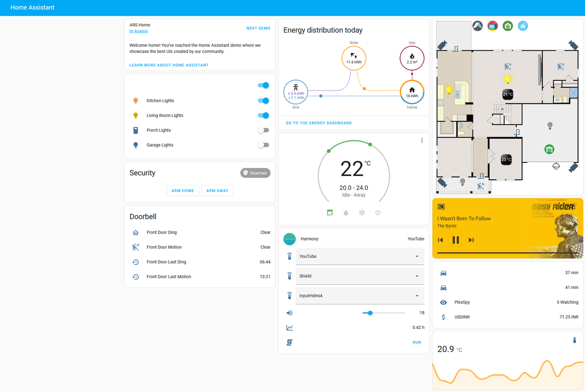Turn on Porch Lights toggle
Image resolution: width=585 pixels, height=392 pixels.
click(263, 131)
